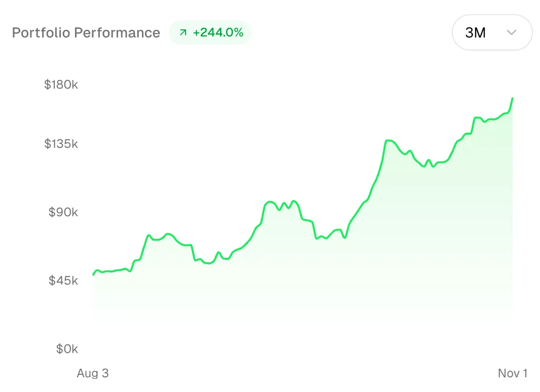The height and width of the screenshot is (392, 540).
Task: Click the Aug 3 start date label
Action: click(x=93, y=373)
